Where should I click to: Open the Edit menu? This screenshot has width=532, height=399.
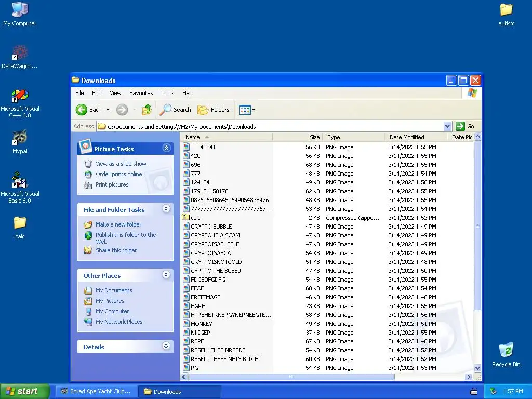click(x=96, y=93)
